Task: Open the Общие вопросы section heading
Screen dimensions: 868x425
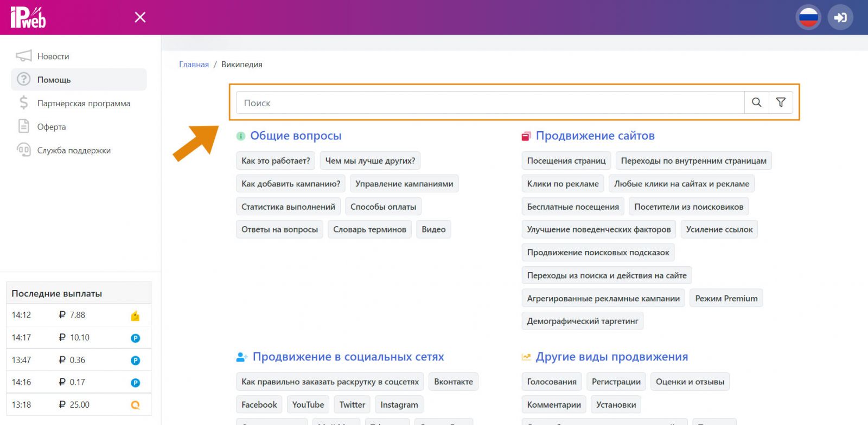Action: coord(296,136)
